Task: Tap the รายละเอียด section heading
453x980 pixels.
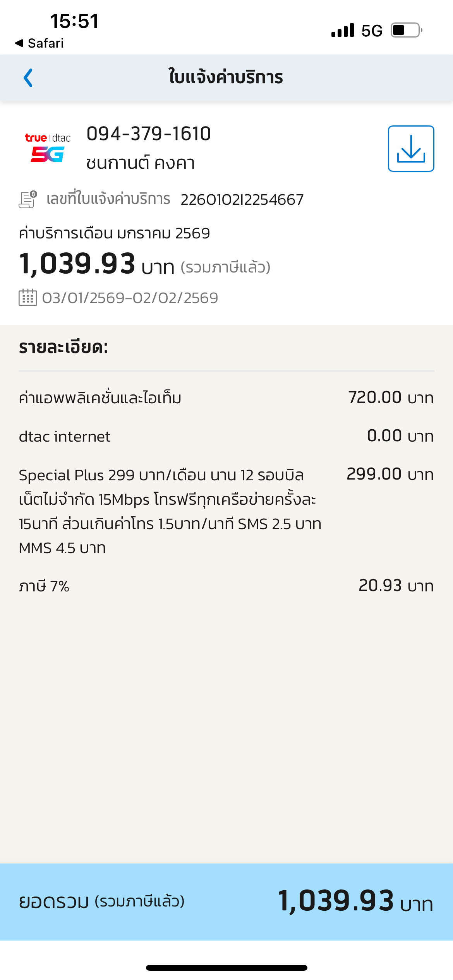Action: (63, 347)
